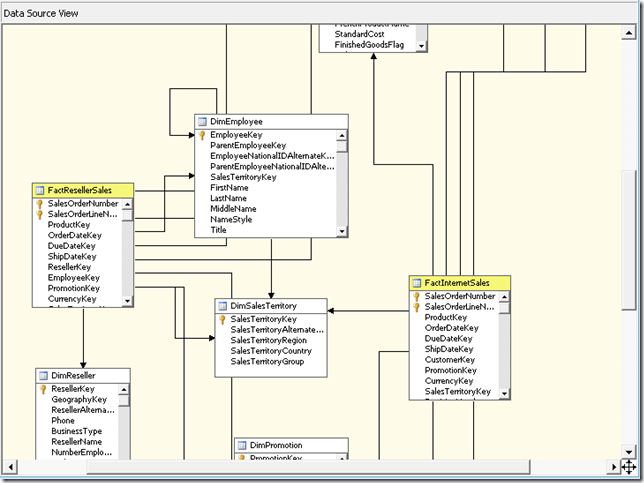The image size is (644, 483).
Task: Select OrderDateKey column in FactResellerSales
Action: pyautogui.click(x=75, y=235)
